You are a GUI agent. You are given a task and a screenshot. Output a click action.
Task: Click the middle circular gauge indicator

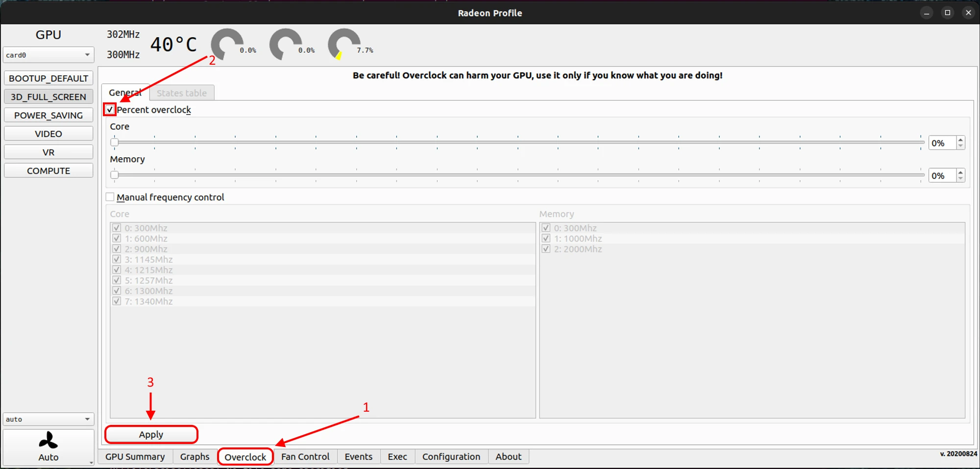[285, 45]
